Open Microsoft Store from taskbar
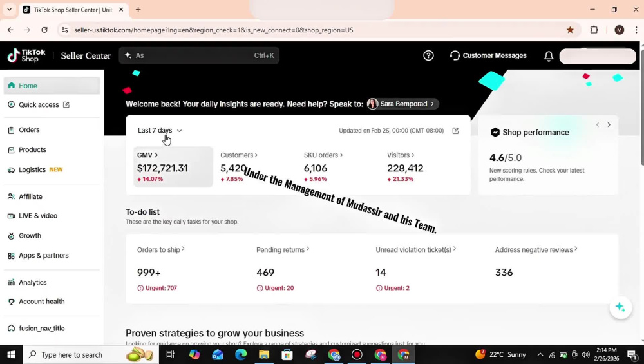644x364 pixels. coord(287,354)
